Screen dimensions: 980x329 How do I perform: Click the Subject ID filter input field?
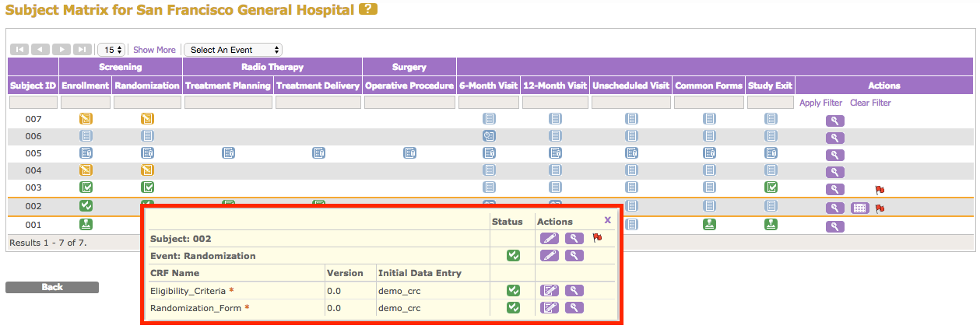33,103
